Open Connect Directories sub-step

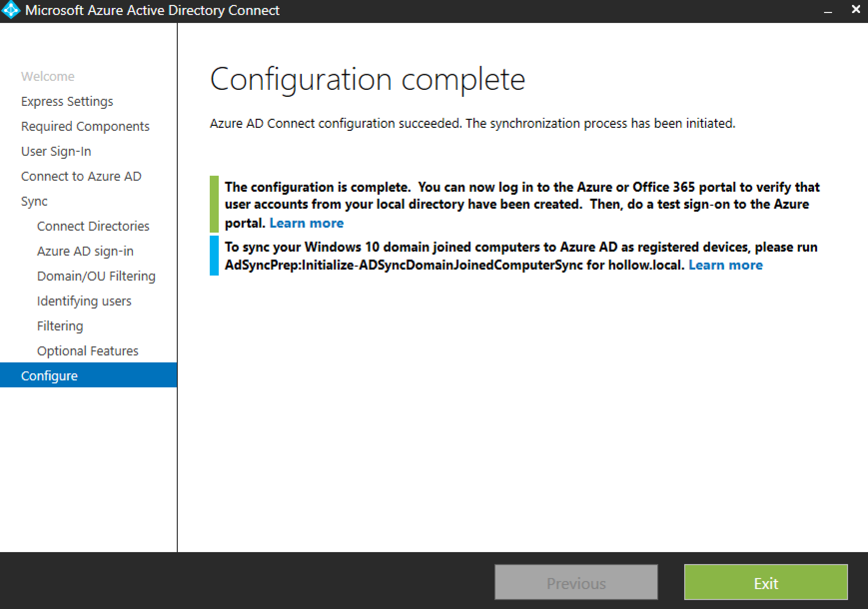click(93, 226)
